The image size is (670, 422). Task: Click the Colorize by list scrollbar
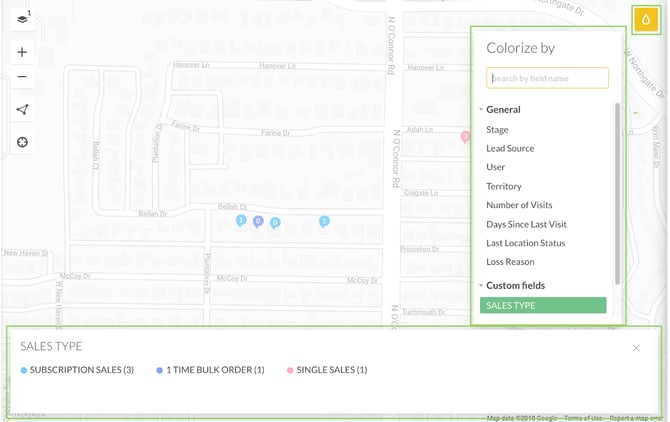(617, 193)
